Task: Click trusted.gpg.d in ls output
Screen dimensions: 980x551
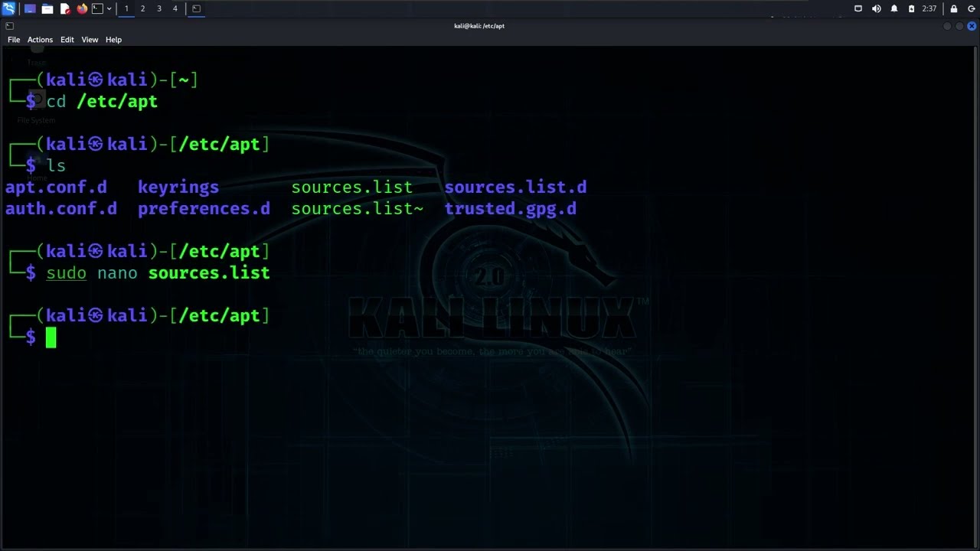Action: [x=510, y=209]
